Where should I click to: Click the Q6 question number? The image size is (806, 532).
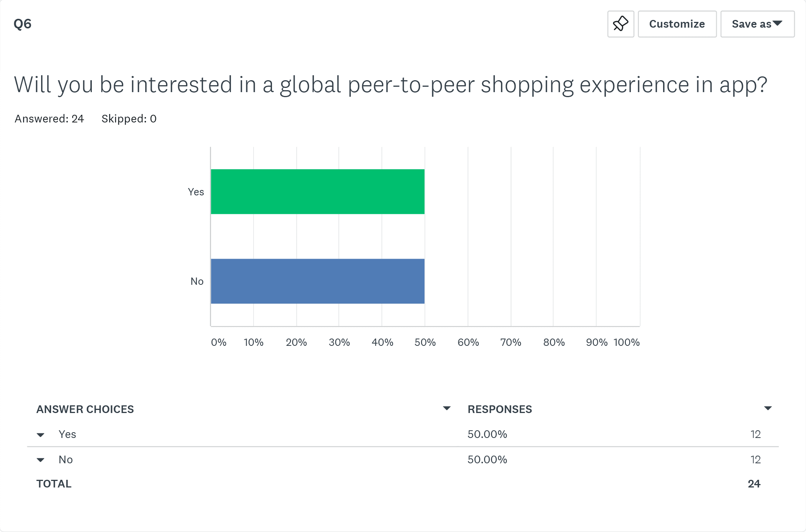tap(23, 24)
